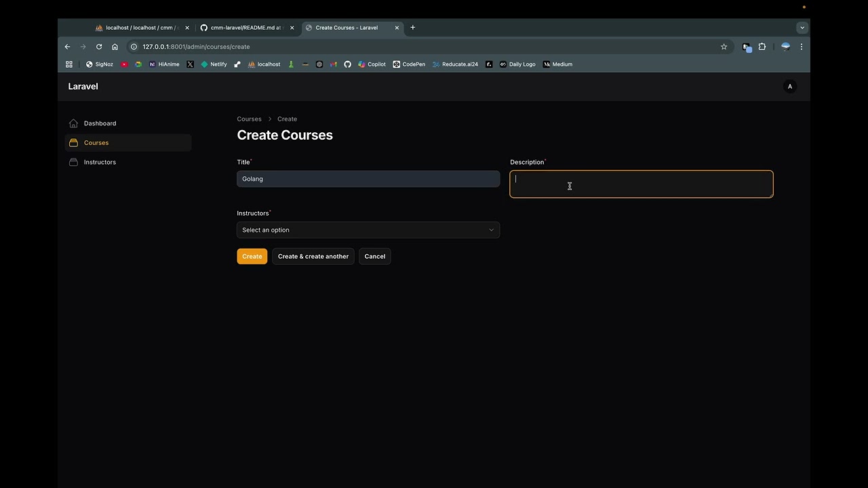Expand the Instructors 'Select an option' dropdown

coord(368,230)
